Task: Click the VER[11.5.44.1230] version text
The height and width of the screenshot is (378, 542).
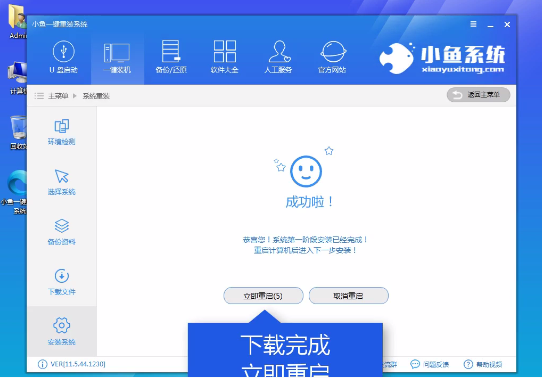Action: click(78, 364)
